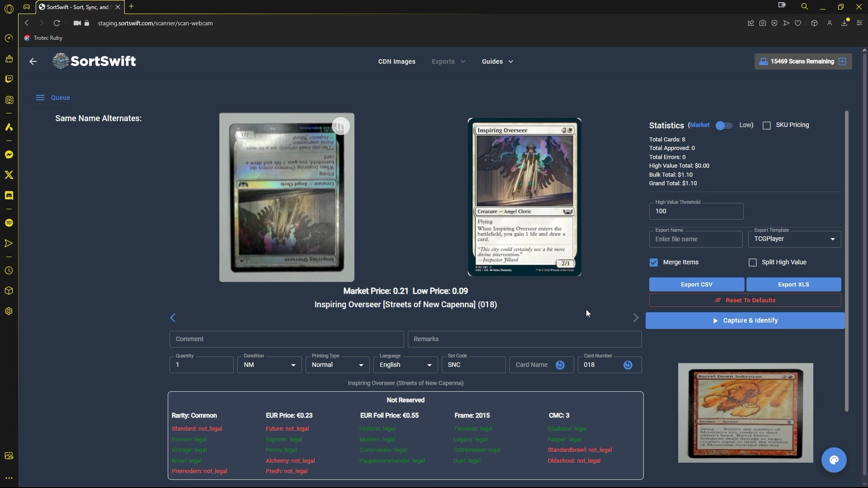Open the browser profile icon
This screenshot has height=488, width=868.
tap(830, 23)
